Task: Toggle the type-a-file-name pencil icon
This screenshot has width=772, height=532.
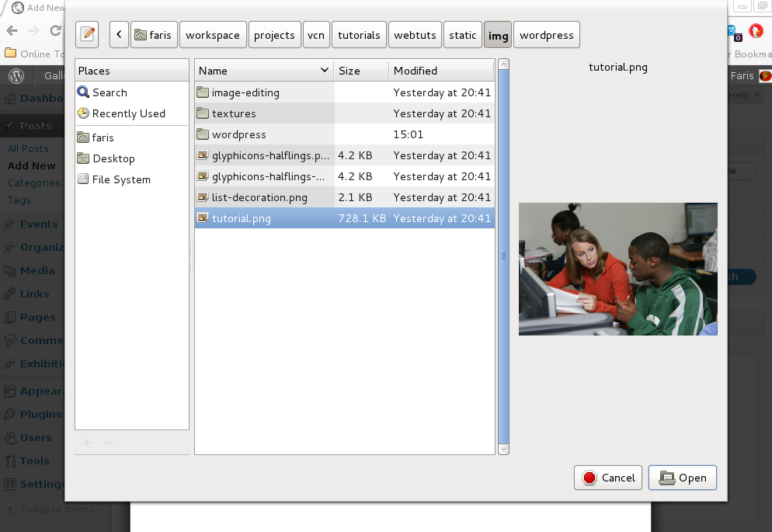Action: coord(87,35)
